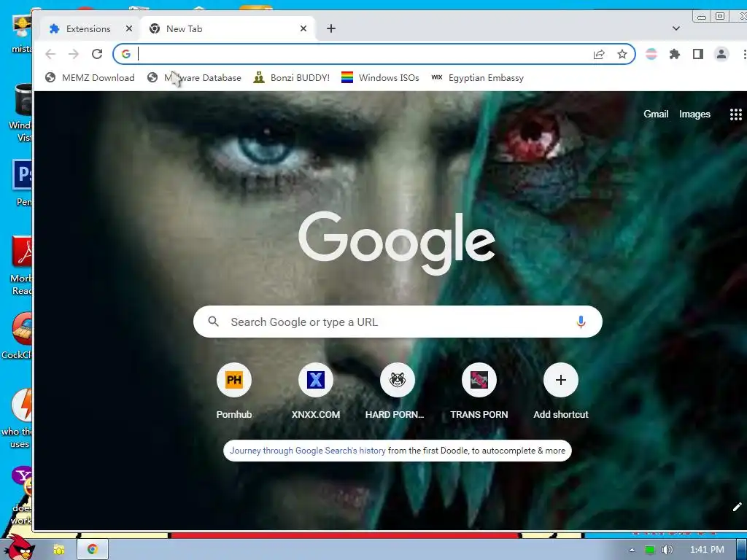Go back with the back arrow

pyautogui.click(x=50, y=54)
